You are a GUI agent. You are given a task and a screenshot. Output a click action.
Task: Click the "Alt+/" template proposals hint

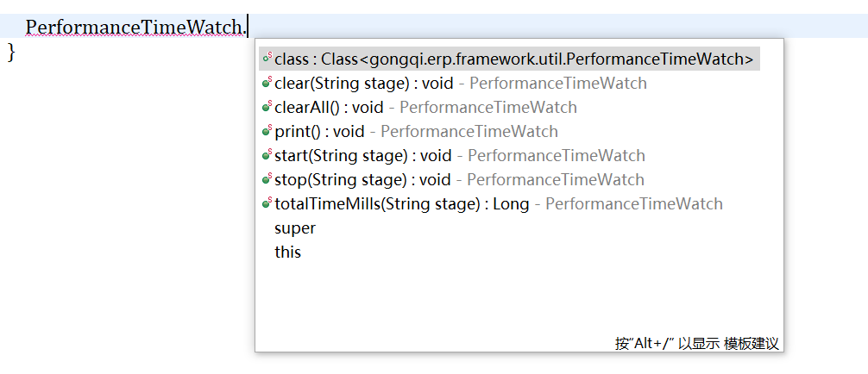[x=696, y=343]
